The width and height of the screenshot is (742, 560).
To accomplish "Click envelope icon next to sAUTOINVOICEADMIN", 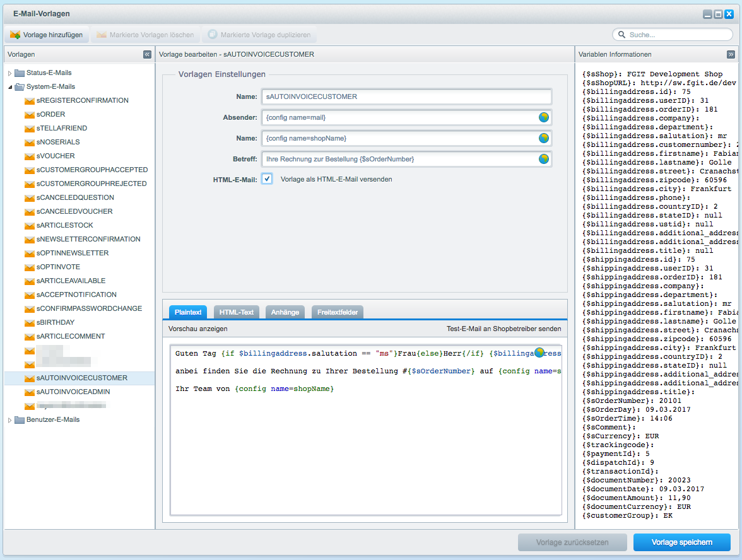I will click(29, 392).
